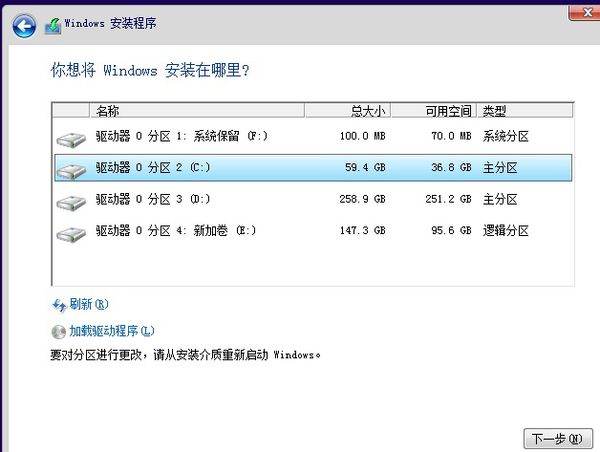Click the 主分区 type cell in D: row
Screen dimensions: 600x452
(x=500, y=199)
